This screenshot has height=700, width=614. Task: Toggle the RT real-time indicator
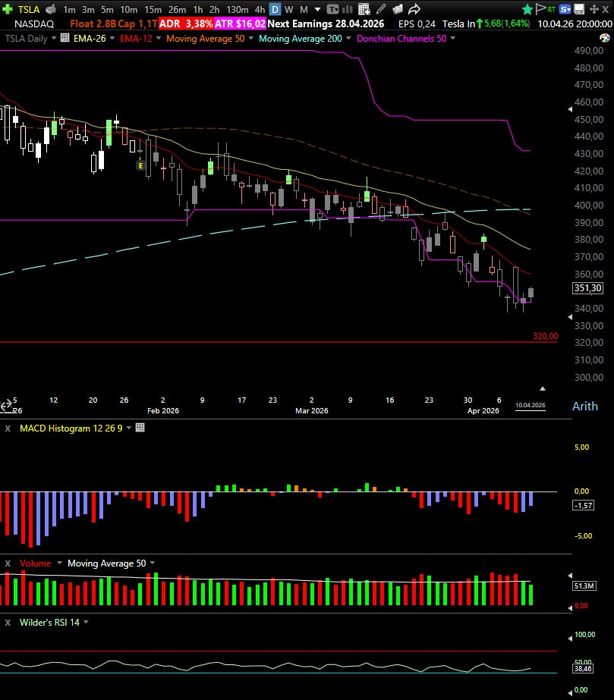(552, 9)
